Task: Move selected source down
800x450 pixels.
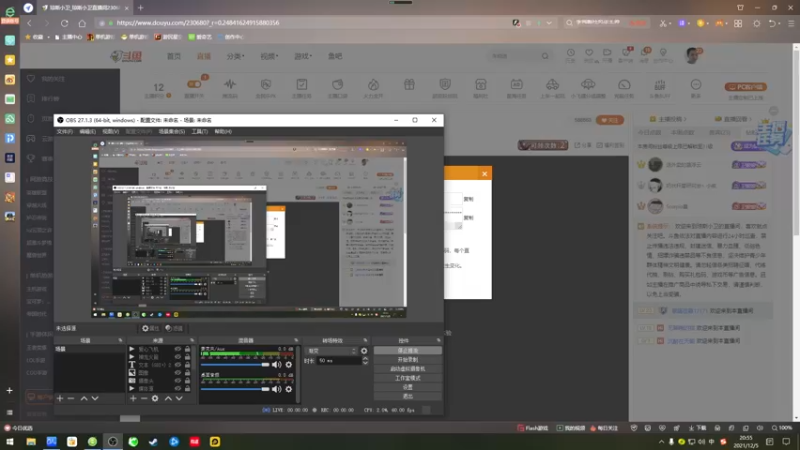Action: click(179, 398)
